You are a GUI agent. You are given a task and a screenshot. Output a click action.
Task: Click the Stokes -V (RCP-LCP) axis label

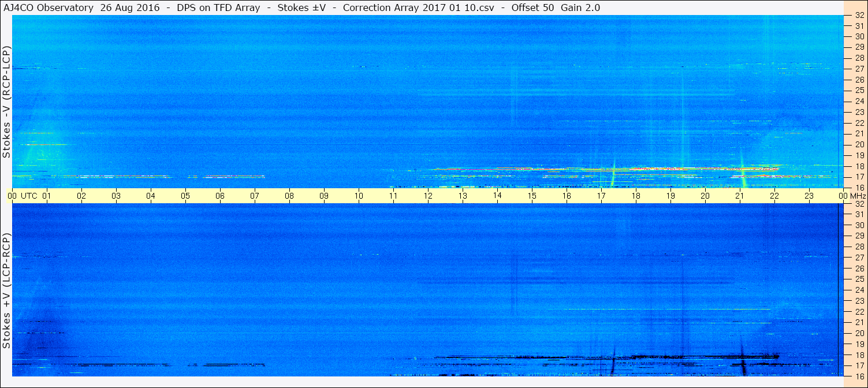(7, 102)
